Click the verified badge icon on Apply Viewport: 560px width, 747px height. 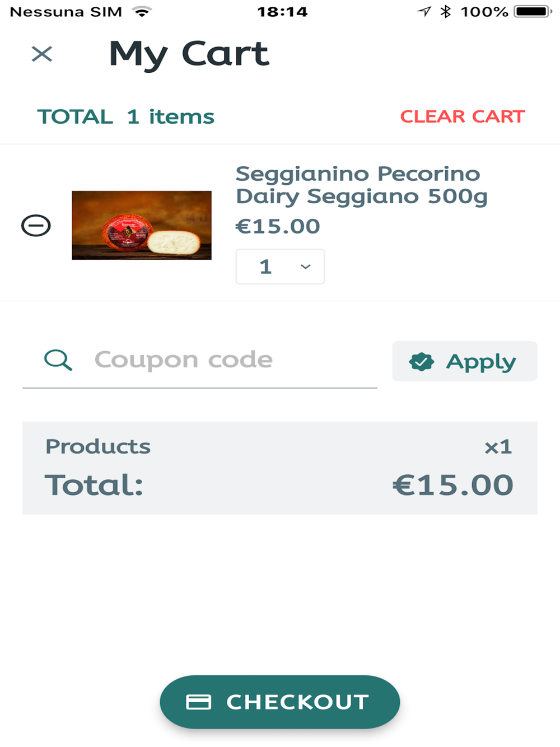coord(422,362)
